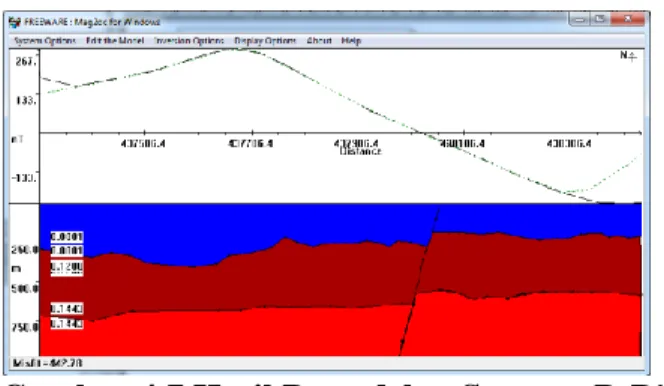The height and width of the screenshot is (386, 664).
Task: Open the System Options menu
Action: 44,41
